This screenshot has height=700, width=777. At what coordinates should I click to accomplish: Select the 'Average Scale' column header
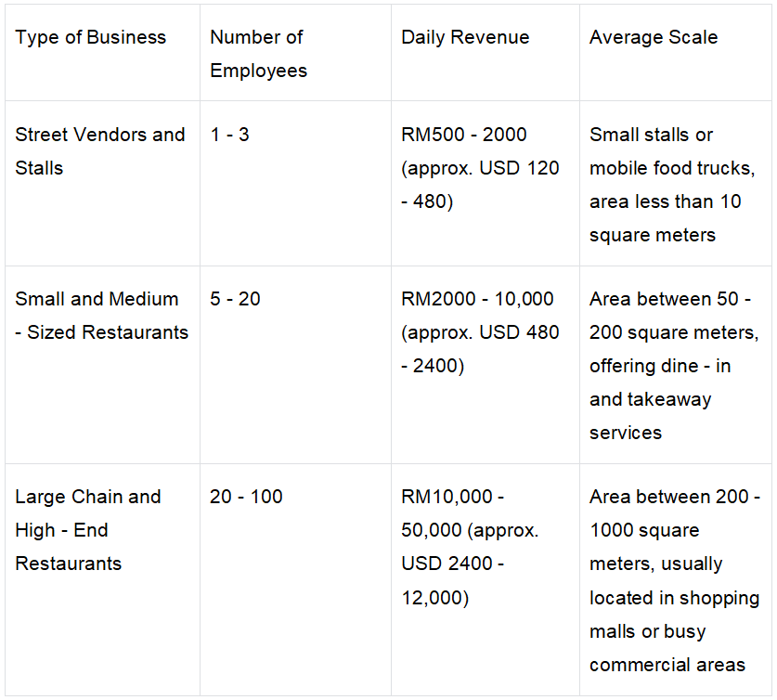click(654, 38)
